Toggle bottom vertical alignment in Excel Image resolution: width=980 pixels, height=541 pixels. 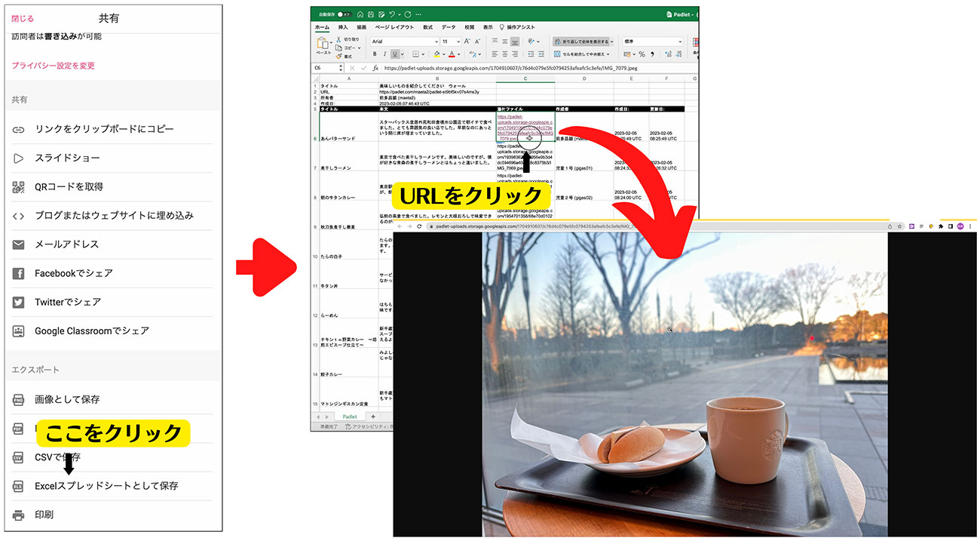point(515,41)
